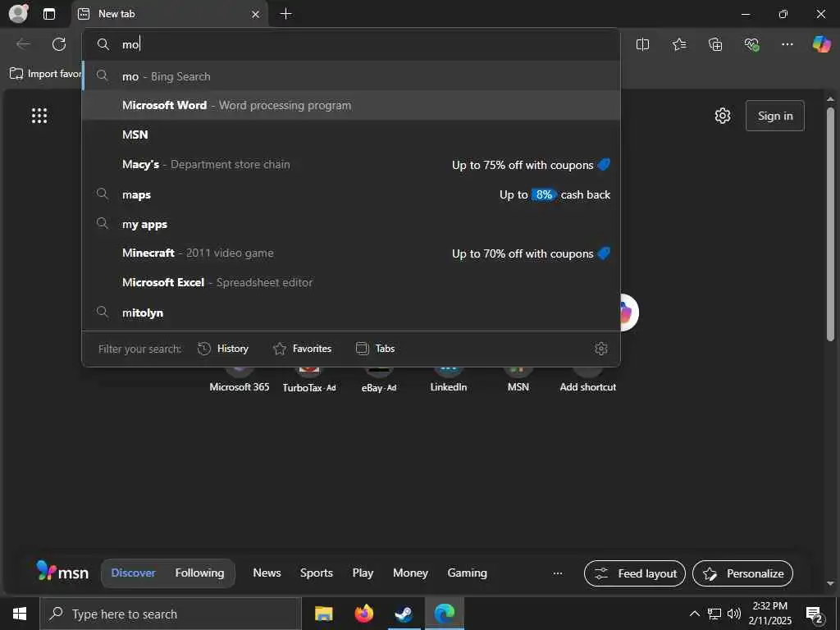The image size is (840, 630).
Task: Close the New tab tab
Action: tap(256, 15)
